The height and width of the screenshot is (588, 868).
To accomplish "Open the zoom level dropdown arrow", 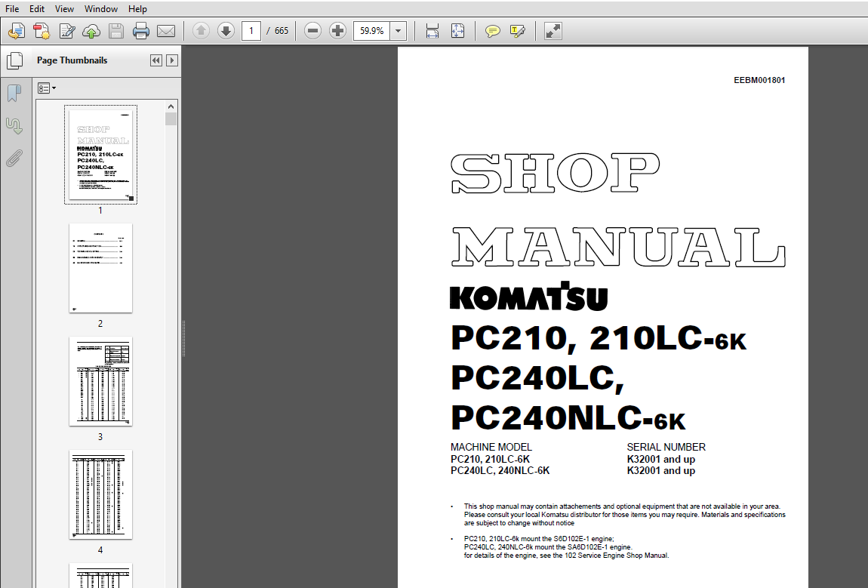I will [398, 31].
